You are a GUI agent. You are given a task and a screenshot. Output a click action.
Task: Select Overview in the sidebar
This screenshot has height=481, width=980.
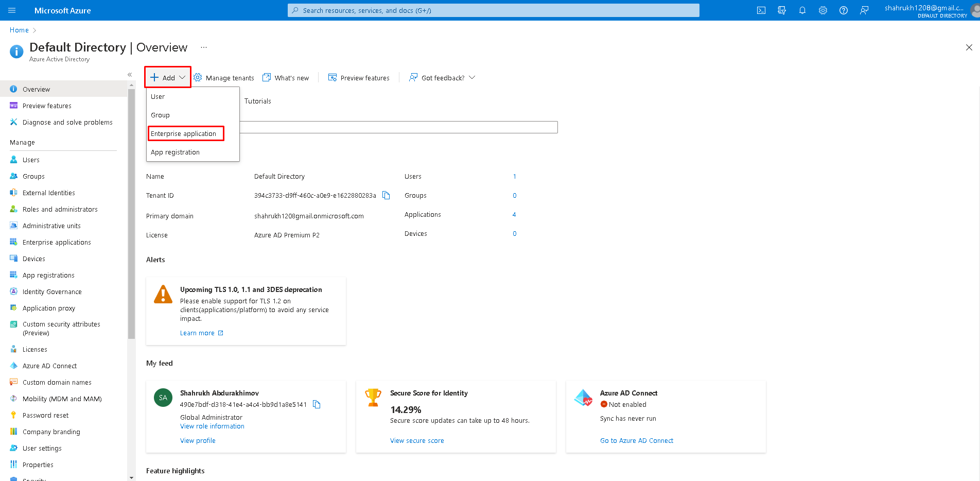(63, 89)
